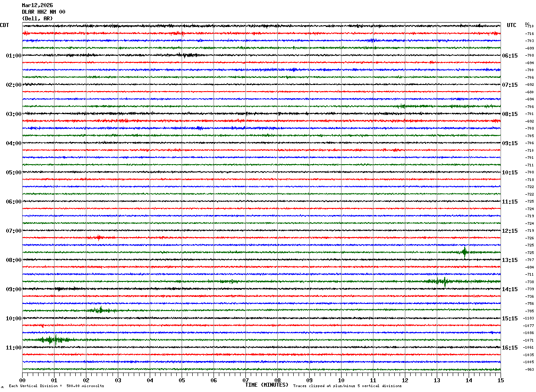This screenshot has width=536, height=392.
Task: Click the 07:00 CDT time label
Action: [13, 231]
